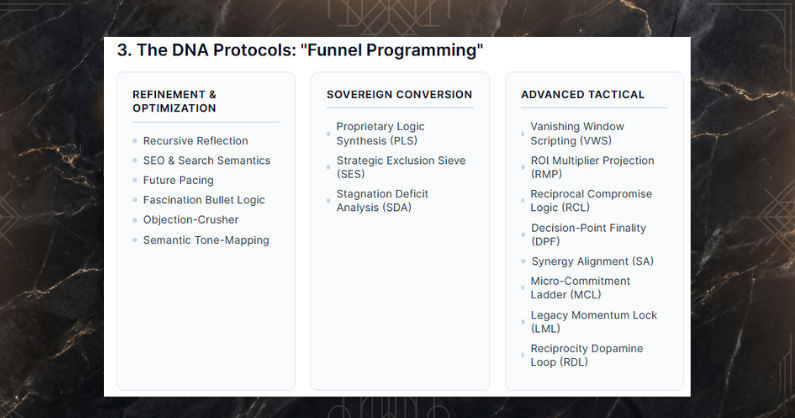This screenshot has width=795, height=418.
Task: Click the 'Refinement & Optimization' card heading
Action: click(174, 101)
